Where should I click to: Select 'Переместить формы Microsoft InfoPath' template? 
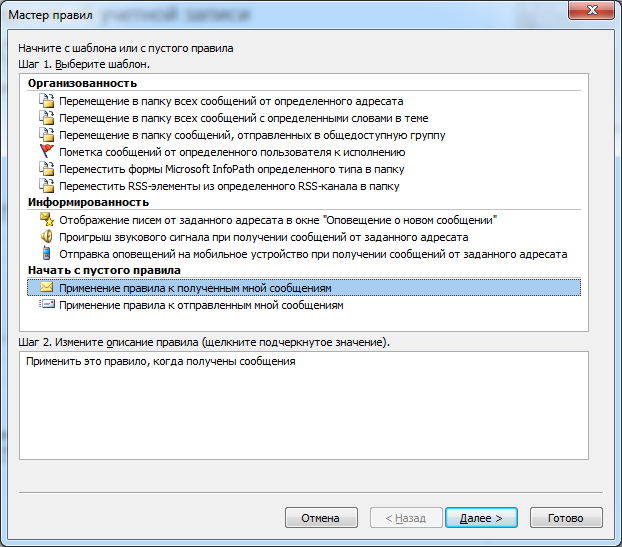point(232,169)
